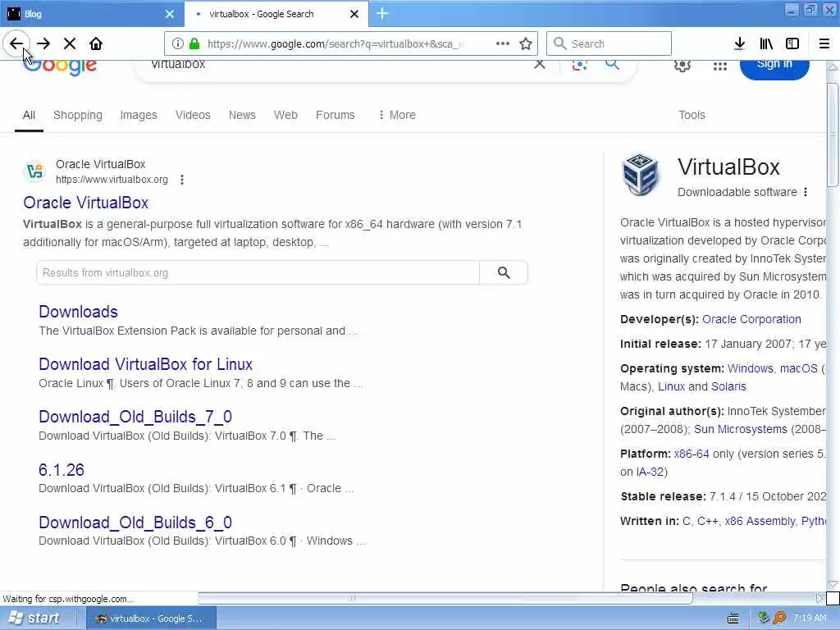Image resolution: width=840 pixels, height=630 pixels.
Task: Open the Downloads sitelink
Action: pyautogui.click(x=78, y=312)
